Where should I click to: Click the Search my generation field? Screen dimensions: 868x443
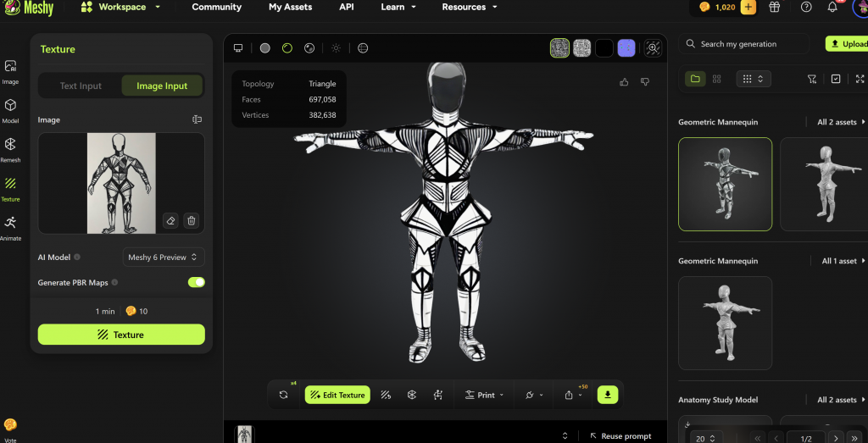coord(746,44)
